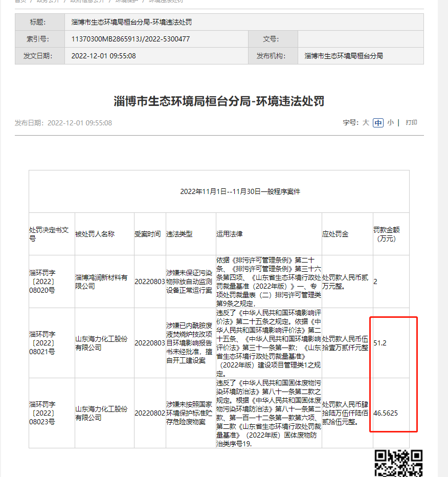Viewport: 448px width, 477px height.
Task: Click the QR code image
Action: click(x=398, y=463)
